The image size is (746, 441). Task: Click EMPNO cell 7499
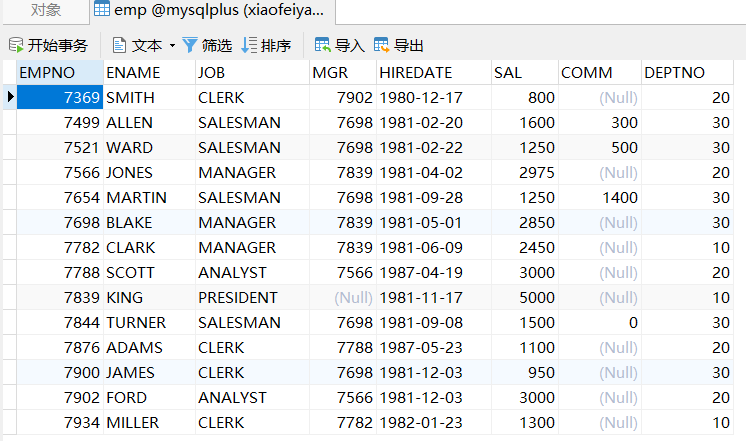pos(60,122)
